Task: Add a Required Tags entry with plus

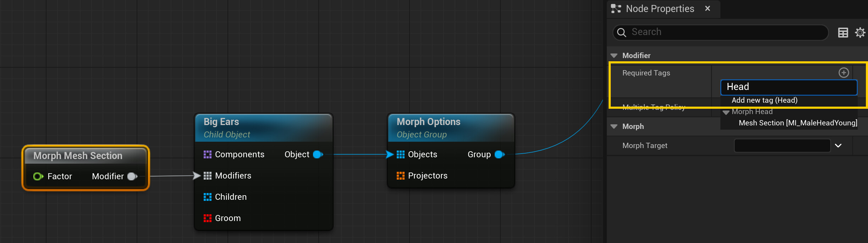Action: pos(844,73)
